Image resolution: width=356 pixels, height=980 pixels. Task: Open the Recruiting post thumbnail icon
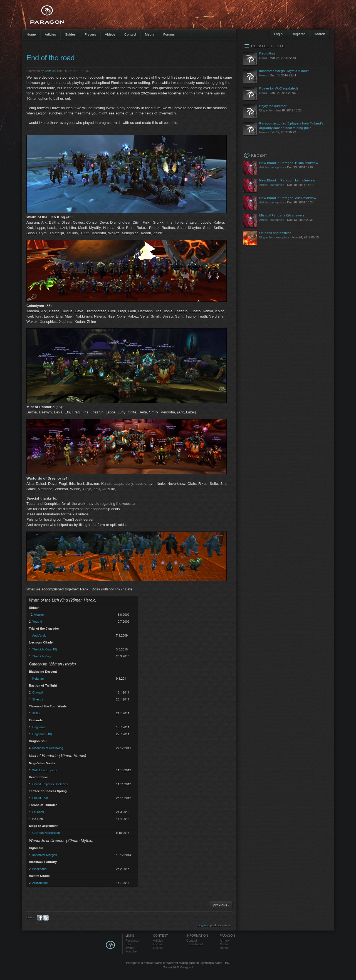pos(250,59)
